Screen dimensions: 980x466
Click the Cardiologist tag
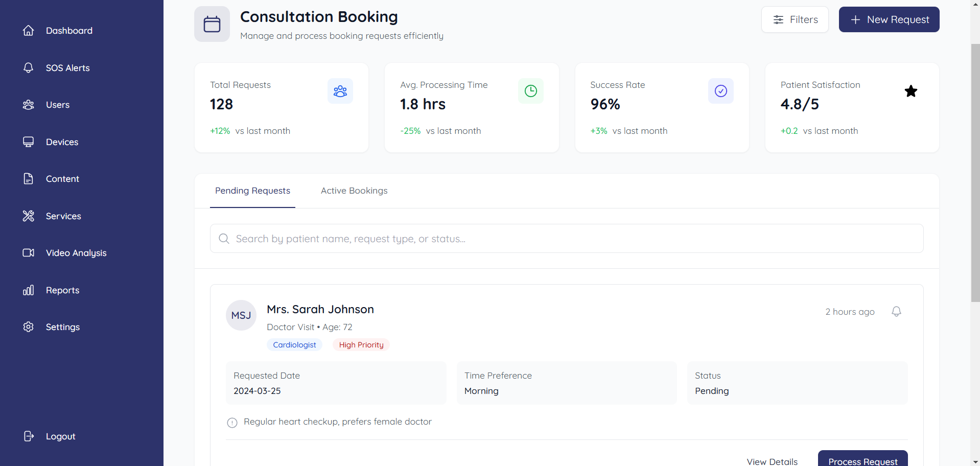point(294,345)
